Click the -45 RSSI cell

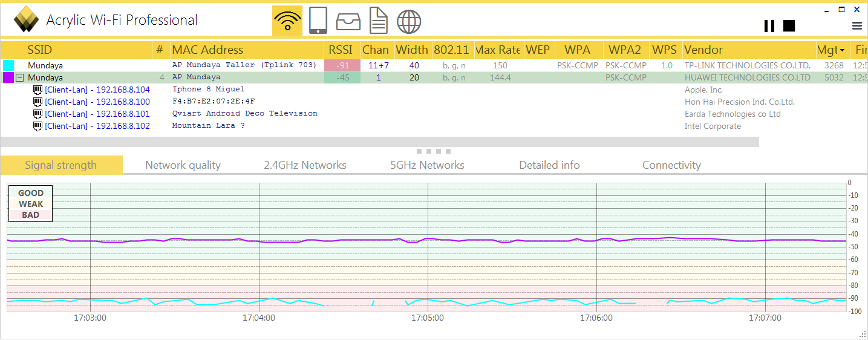(x=342, y=77)
